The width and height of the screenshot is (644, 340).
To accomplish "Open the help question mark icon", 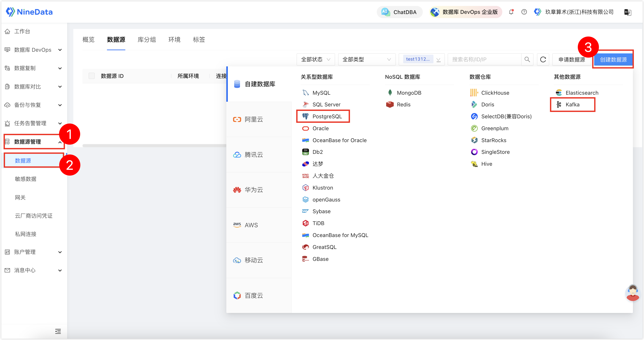I will click(524, 12).
